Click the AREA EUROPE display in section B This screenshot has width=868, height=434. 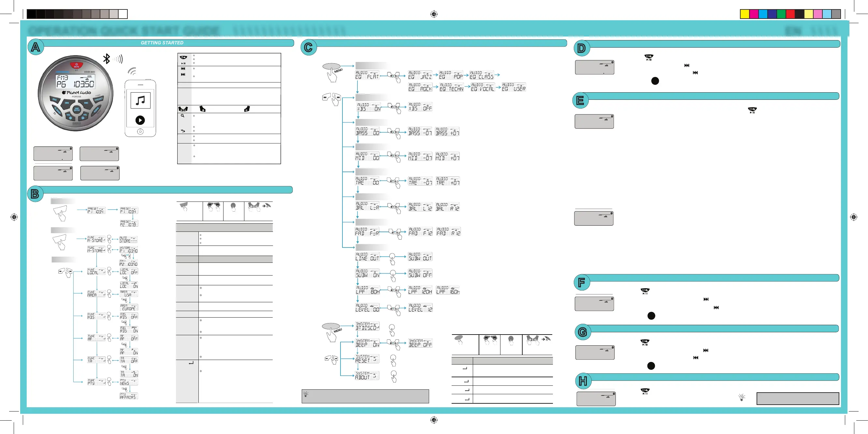129,307
